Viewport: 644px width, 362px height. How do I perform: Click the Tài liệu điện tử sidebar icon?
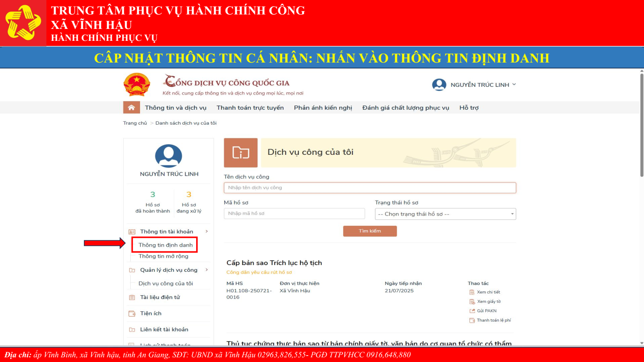click(x=132, y=297)
